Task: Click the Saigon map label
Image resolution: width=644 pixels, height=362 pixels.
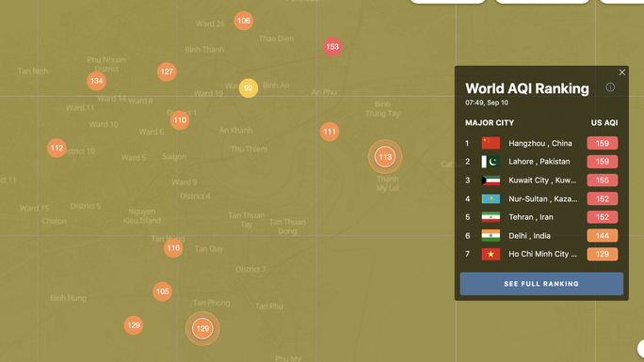Action: tap(174, 157)
